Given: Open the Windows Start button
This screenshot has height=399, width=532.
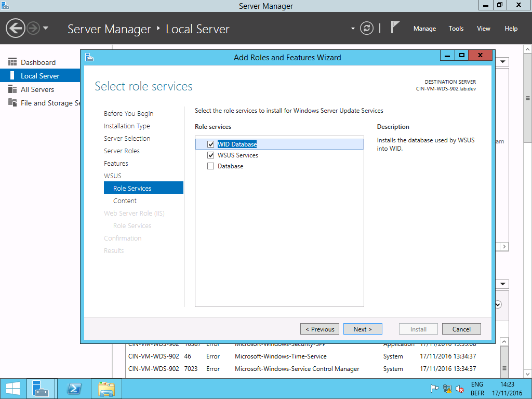Looking at the screenshot, I should 13,389.
